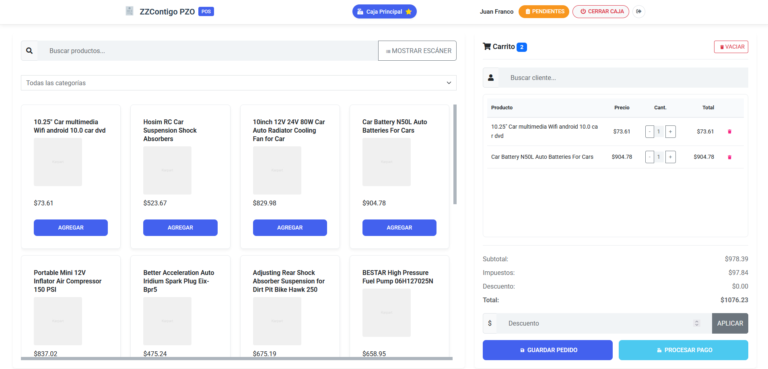768x369 pixels.
Task: Click the $837.02 price label
Action: click(45, 353)
